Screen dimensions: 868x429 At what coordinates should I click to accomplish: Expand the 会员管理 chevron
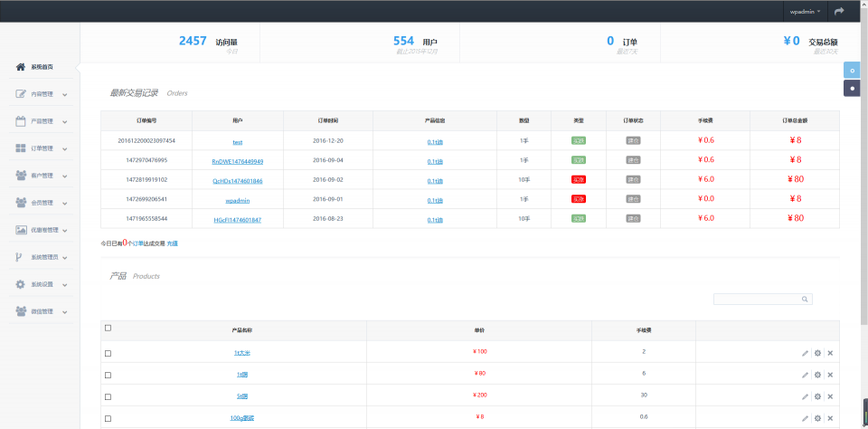[x=65, y=203]
